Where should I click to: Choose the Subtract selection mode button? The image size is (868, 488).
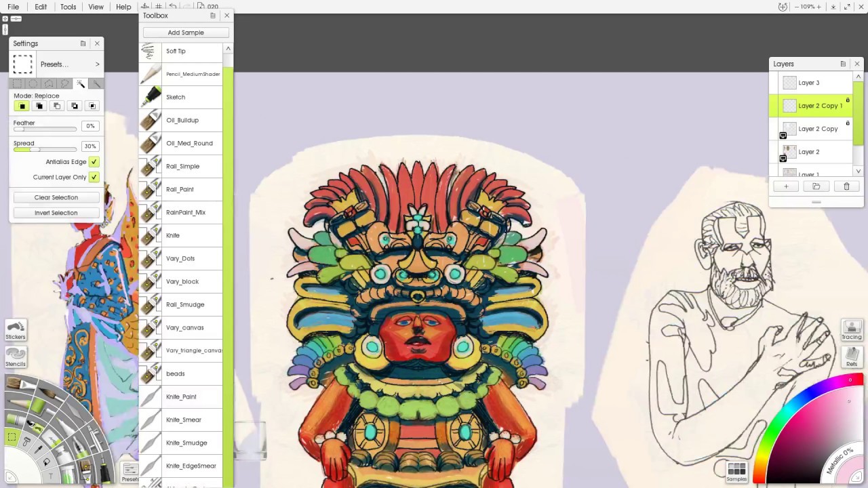click(x=57, y=106)
